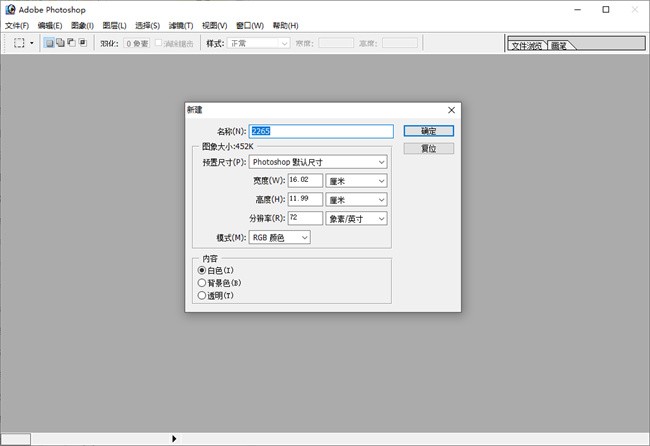Choose the 背景色(B) content option
650x446 pixels.
tap(203, 283)
